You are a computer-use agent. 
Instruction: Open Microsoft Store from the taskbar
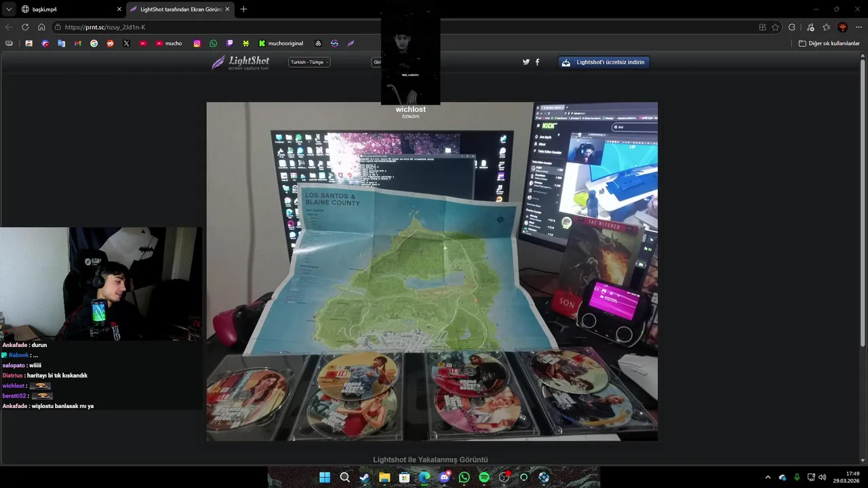click(404, 477)
